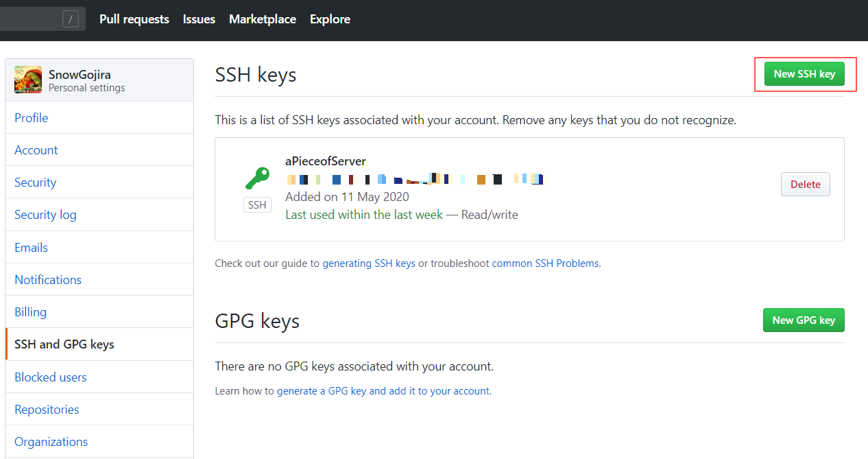The height and width of the screenshot is (459, 868).
Task: Select Profile in settings sidebar
Action: click(x=32, y=118)
